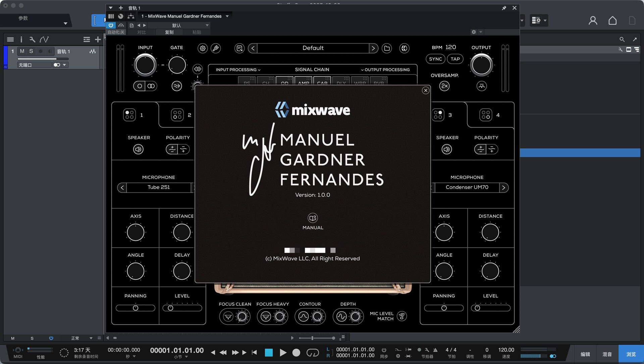644x364 pixels.
Task: Open the 默认 preset dropdown
Action: tap(178, 25)
